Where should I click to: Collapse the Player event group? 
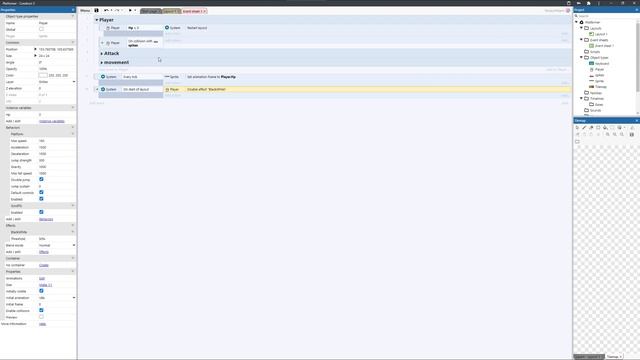97,20
